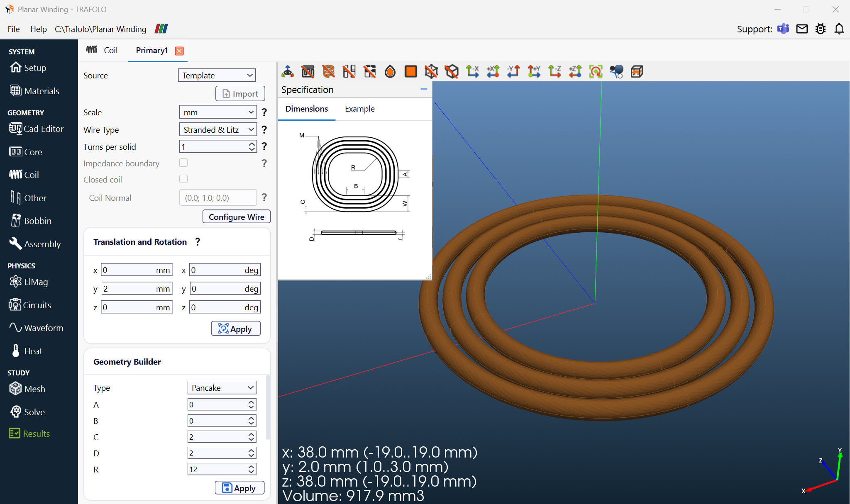Switch to the Example tab
Image resolution: width=850 pixels, height=504 pixels.
coord(360,109)
